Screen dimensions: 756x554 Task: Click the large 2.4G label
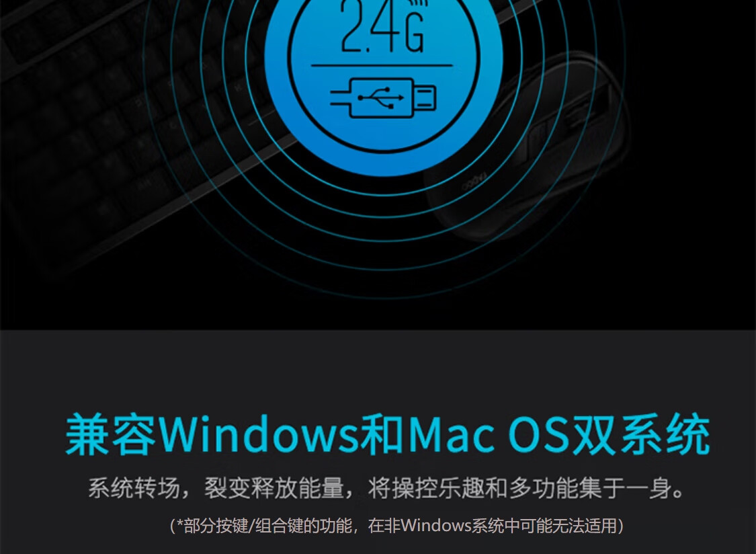[383, 26]
